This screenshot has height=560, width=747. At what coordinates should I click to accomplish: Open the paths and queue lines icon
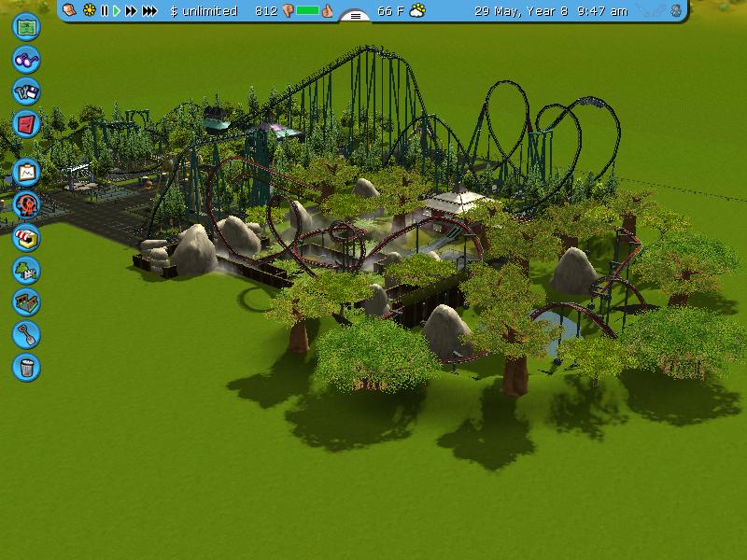coord(26,302)
